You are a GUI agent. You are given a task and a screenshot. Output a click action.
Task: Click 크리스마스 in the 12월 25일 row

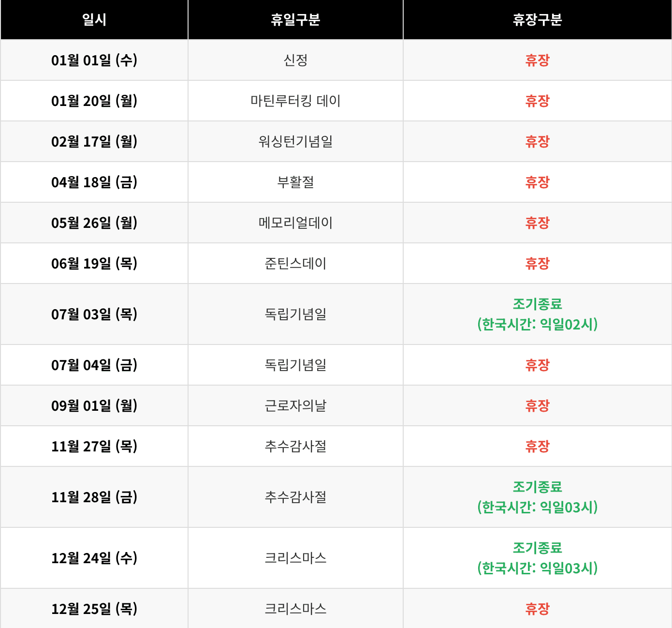pyautogui.click(x=295, y=609)
